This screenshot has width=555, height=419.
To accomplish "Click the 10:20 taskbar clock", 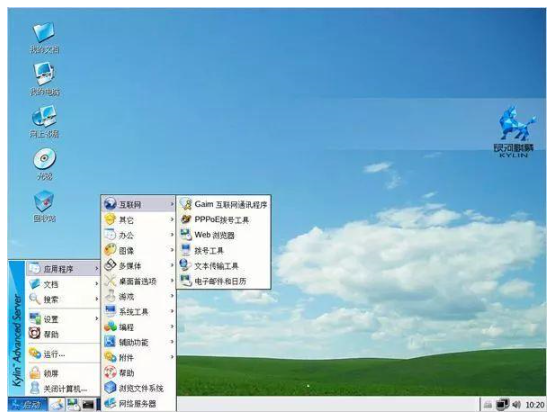I will (535, 404).
